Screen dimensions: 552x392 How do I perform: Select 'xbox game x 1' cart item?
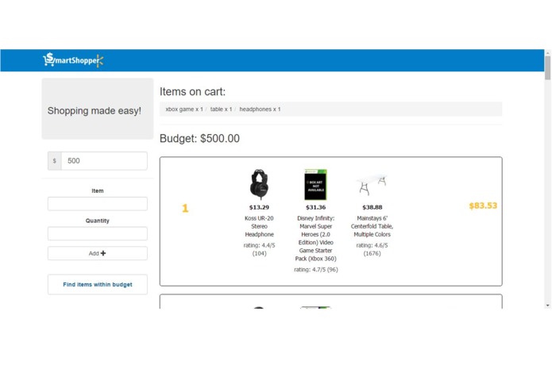(x=184, y=109)
